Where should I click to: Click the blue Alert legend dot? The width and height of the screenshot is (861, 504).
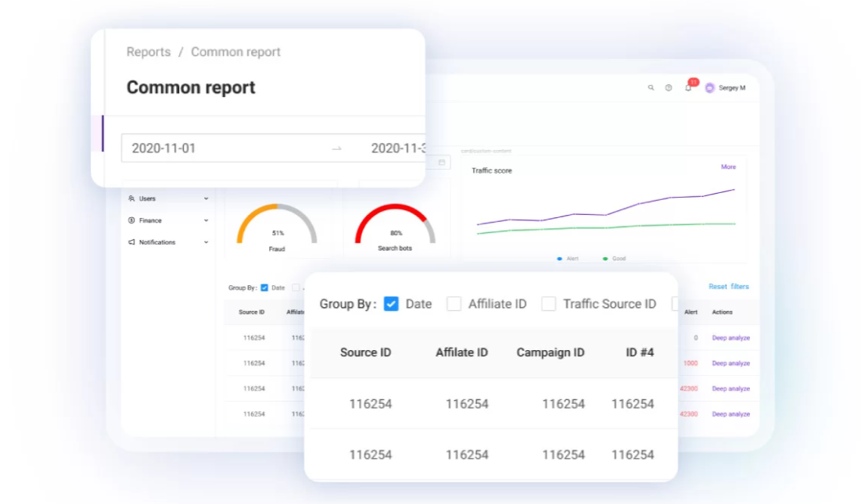pos(560,259)
